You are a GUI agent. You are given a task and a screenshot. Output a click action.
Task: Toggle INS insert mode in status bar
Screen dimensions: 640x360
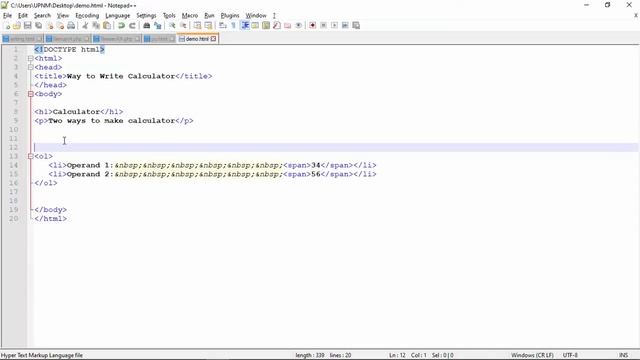[623, 355]
